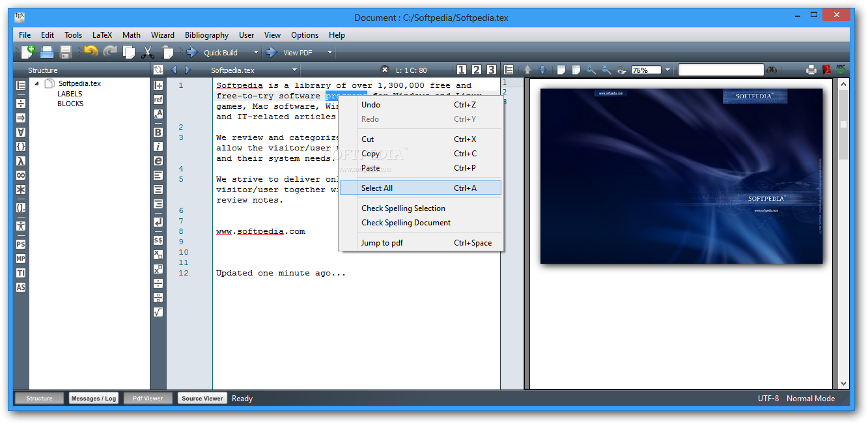Viewport: 868px width, 424px height.
Task: Click the PDF next page down arrow
Action: pos(542,70)
